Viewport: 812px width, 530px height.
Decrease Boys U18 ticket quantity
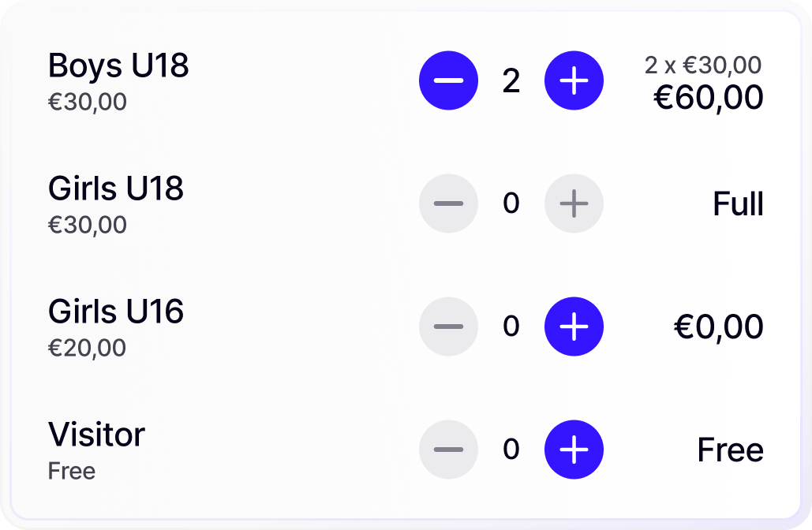coord(448,80)
